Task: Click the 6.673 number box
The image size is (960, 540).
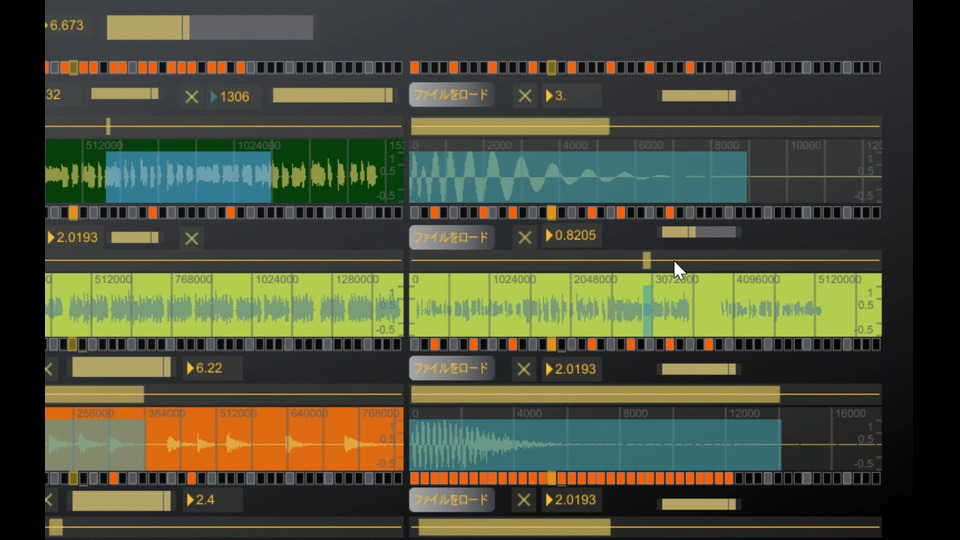Action: [67, 26]
